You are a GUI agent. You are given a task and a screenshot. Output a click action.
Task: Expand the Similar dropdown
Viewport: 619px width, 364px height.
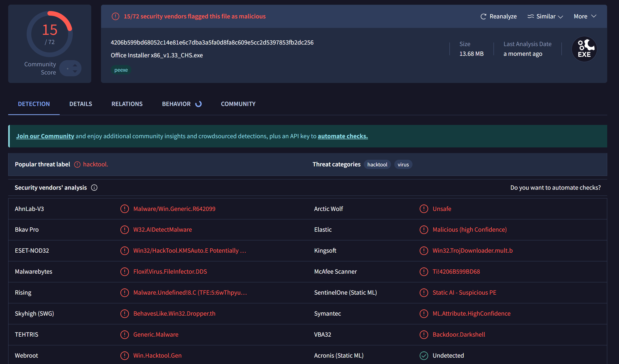click(560, 17)
